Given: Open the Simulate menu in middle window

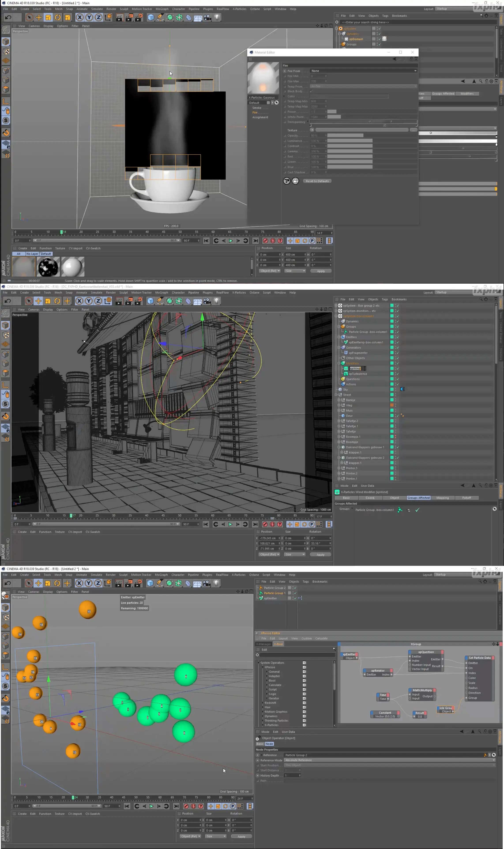Looking at the screenshot, I should [96, 293].
